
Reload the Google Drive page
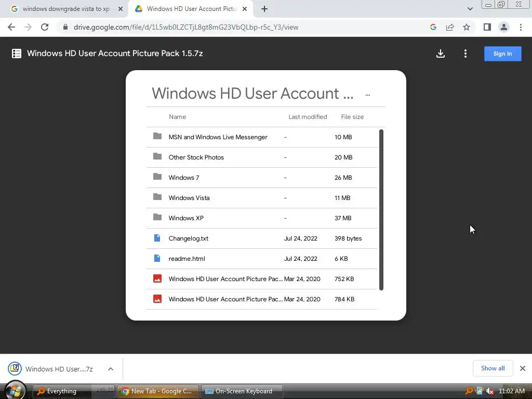45,27
